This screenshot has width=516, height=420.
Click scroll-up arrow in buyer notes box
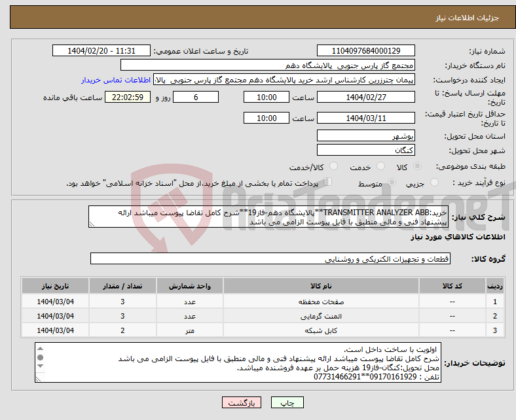[x=41, y=349]
